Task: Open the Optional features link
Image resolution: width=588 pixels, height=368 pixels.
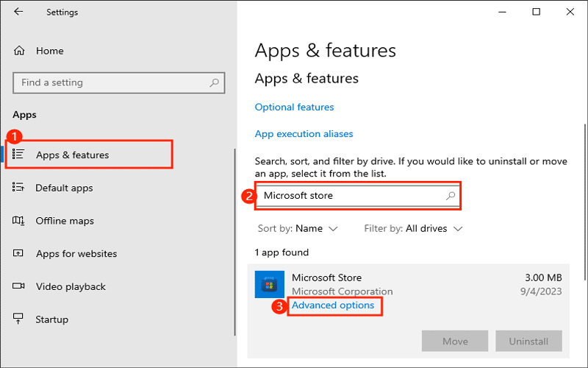Action: (x=295, y=107)
